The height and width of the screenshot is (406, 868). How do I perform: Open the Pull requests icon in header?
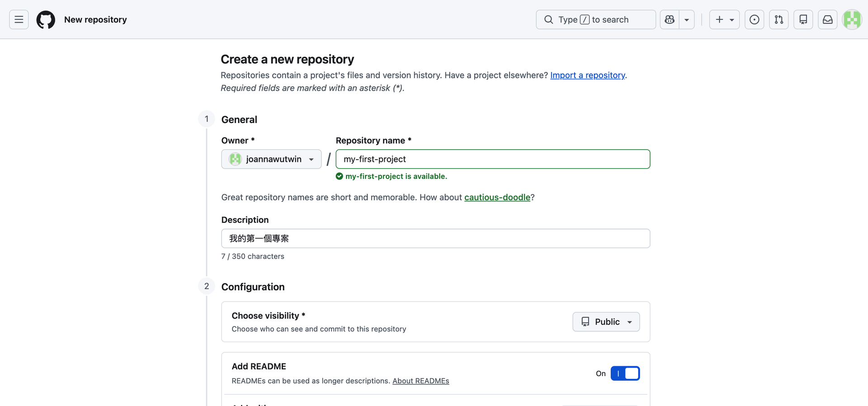coord(779,19)
